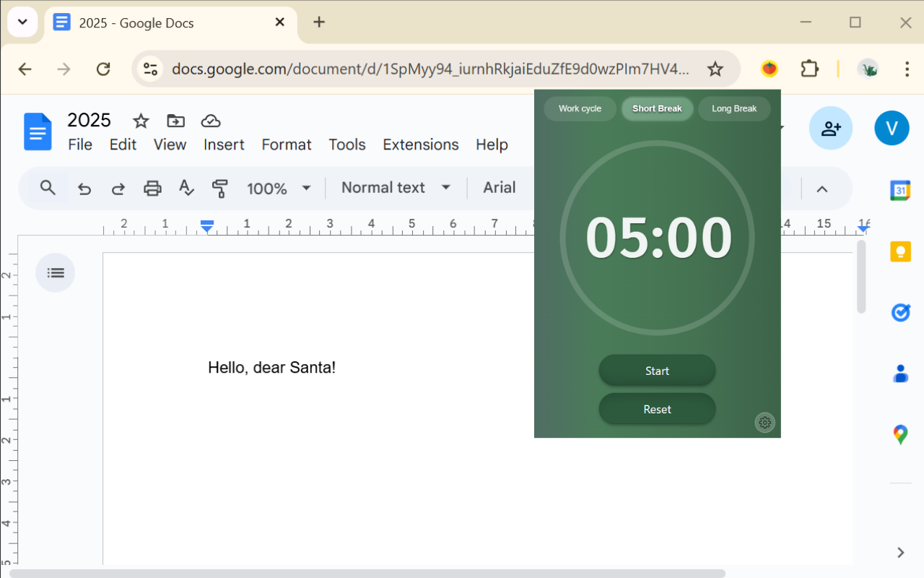The height and width of the screenshot is (578, 924).
Task: Open the Google Docs home icon
Action: (x=38, y=132)
